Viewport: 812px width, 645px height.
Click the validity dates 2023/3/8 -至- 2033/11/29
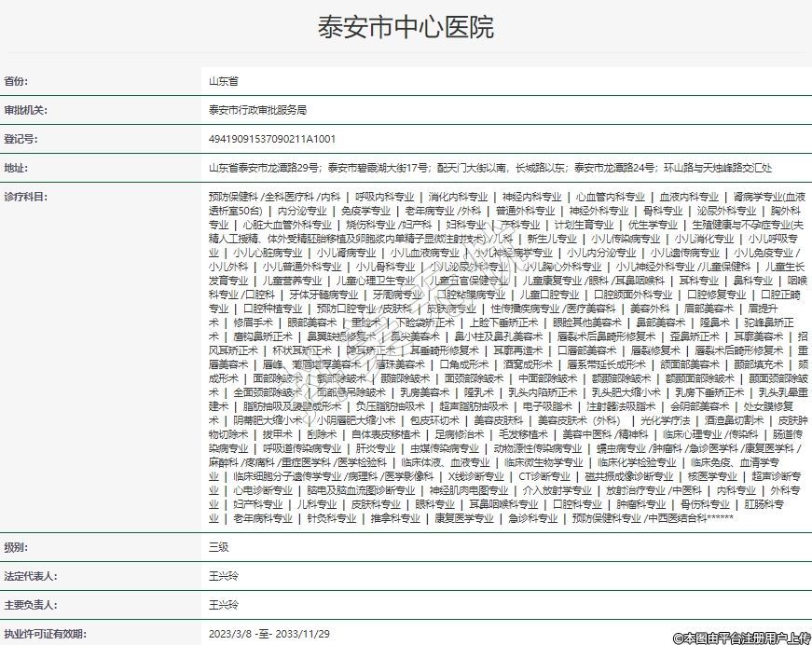[270, 634]
